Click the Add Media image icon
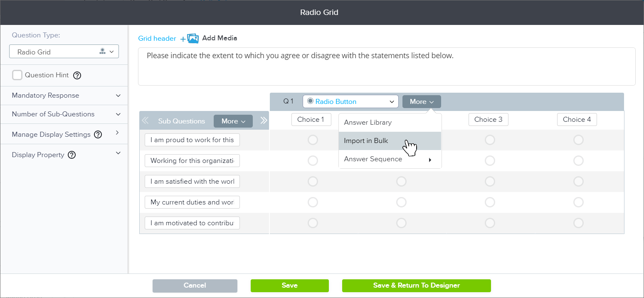This screenshot has width=644, height=298. 192,38
